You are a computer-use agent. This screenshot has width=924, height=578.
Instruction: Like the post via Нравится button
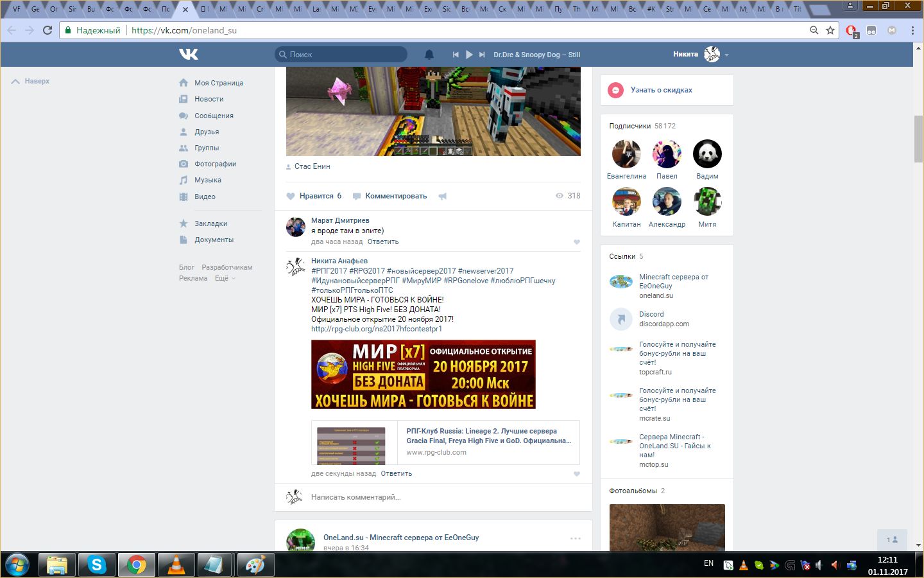[x=314, y=196]
